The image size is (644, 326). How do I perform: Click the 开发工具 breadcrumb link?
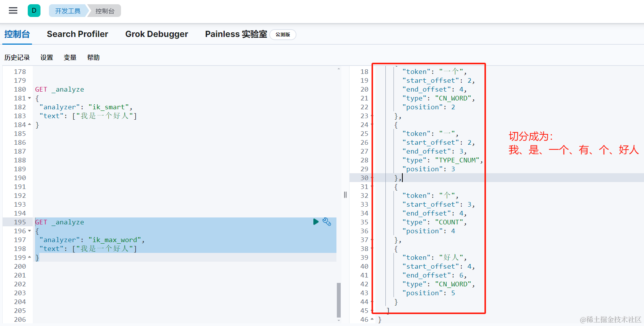[x=68, y=11]
